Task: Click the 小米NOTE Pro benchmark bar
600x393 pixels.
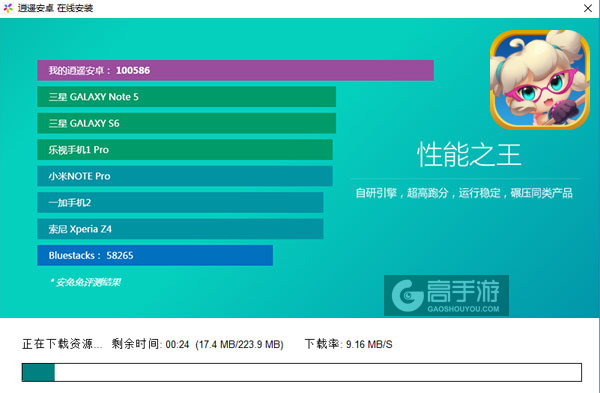Action: 185,176
